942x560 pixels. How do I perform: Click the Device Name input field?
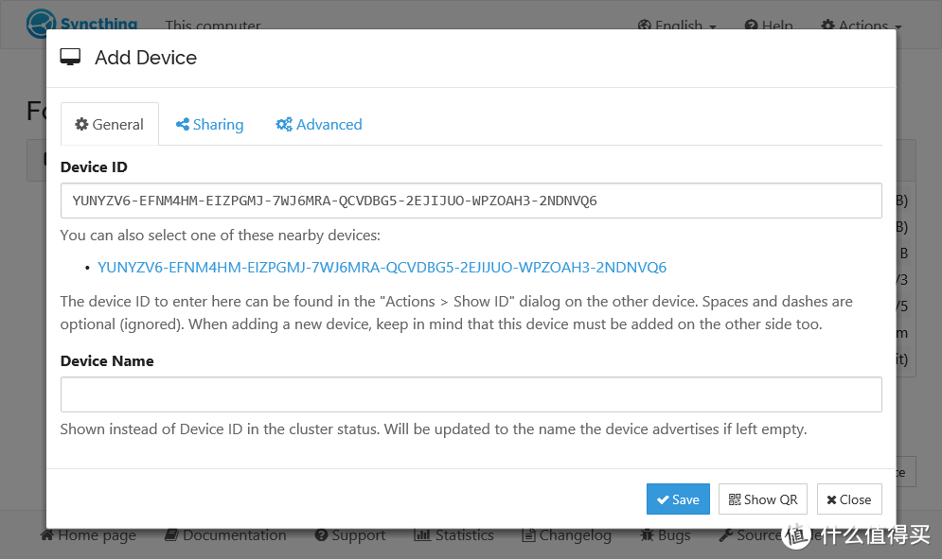click(471, 394)
